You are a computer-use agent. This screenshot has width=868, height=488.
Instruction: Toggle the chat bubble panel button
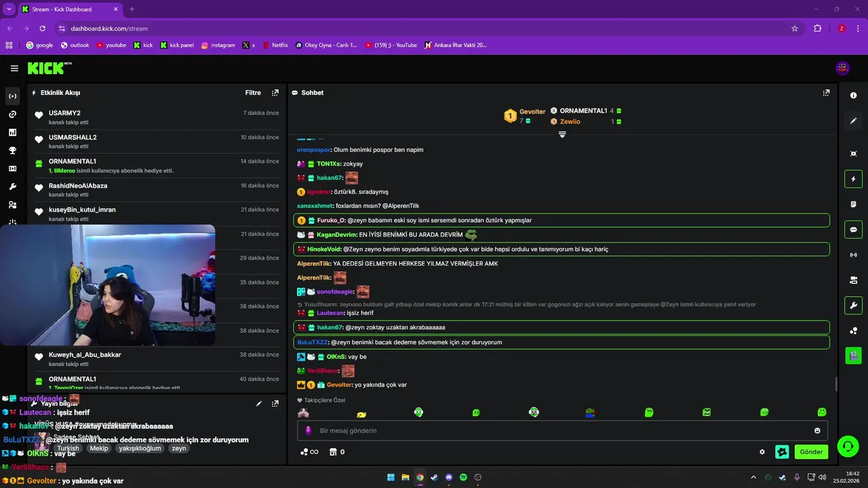click(853, 229)
